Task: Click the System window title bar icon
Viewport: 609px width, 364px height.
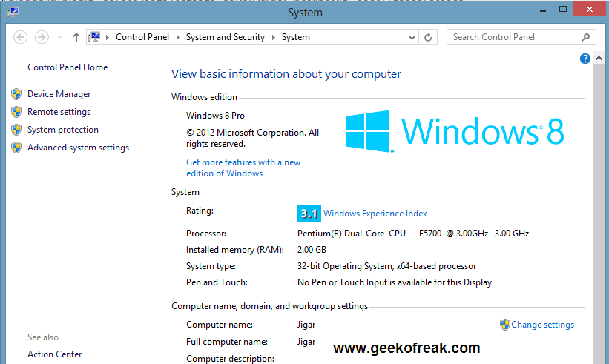Action: click(13, 11)
